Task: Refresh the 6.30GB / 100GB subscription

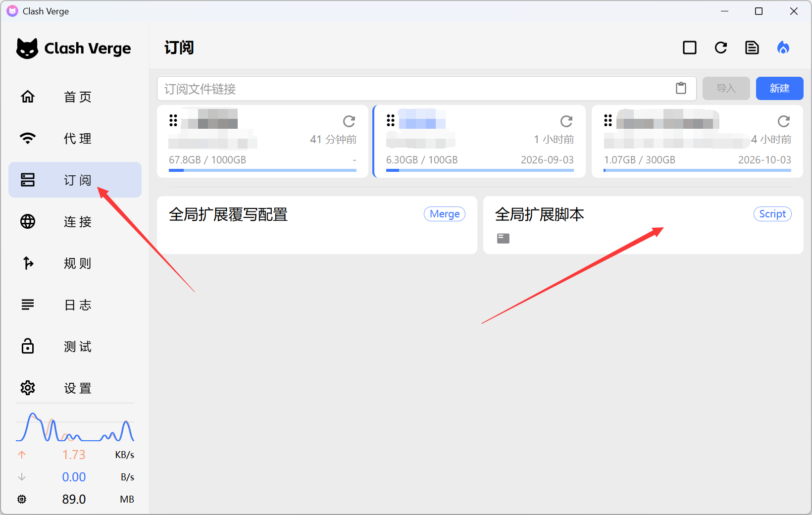Action: [x=566, y=121]
